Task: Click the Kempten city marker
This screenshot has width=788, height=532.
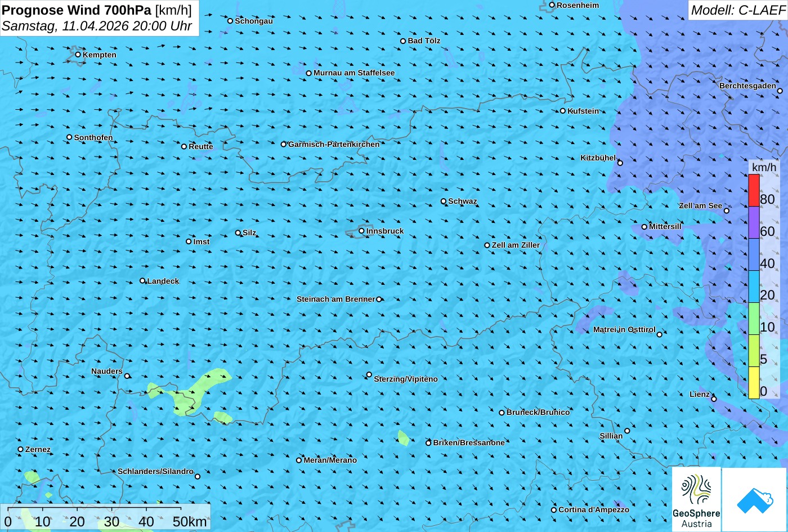Action: [78, 55]
